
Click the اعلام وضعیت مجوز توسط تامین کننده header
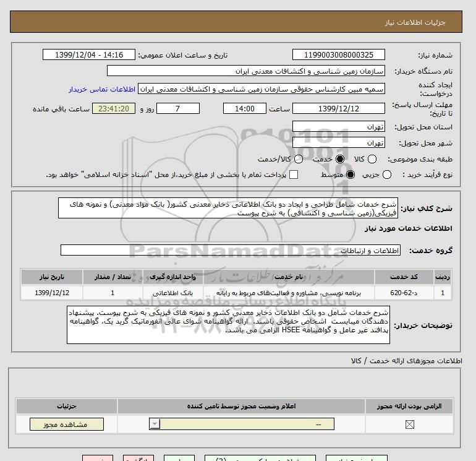coord(241,406)
